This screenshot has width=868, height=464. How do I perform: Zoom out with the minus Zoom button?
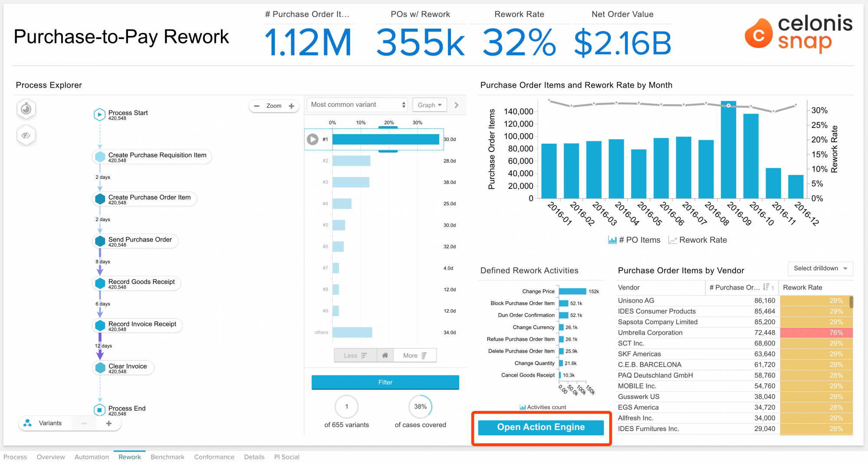pyautogui.click(x=256, y=106)
